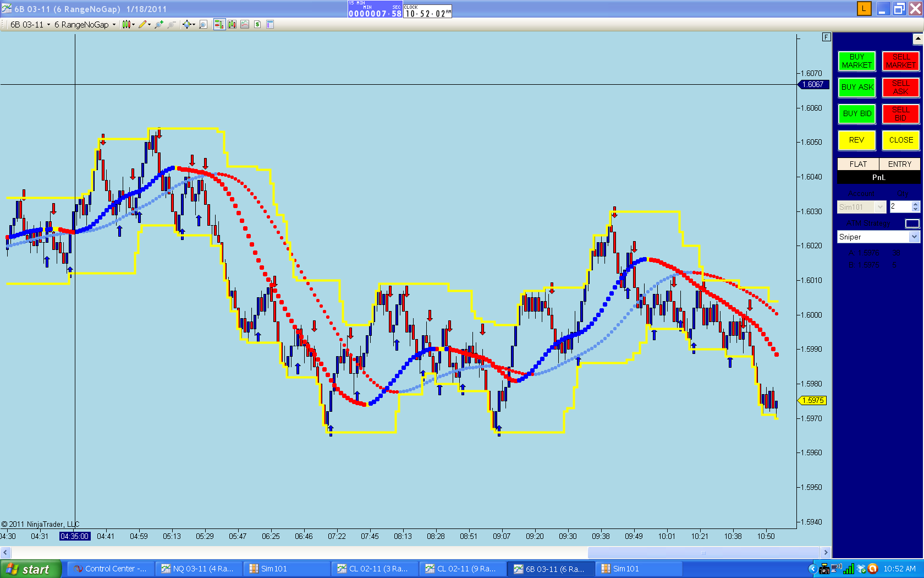Expand the drawing tools dropdown arrow
The image size is (924, 578).
pos(149,24)
